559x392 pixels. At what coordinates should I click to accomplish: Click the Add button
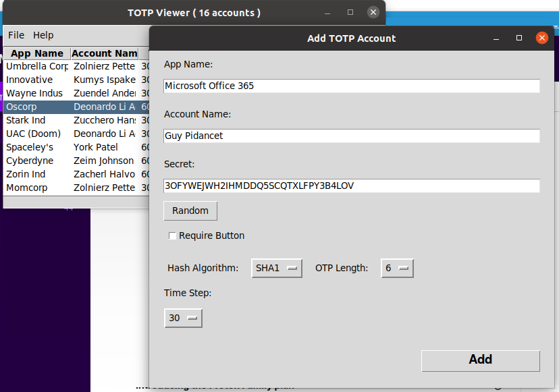(x=480, y=360)
